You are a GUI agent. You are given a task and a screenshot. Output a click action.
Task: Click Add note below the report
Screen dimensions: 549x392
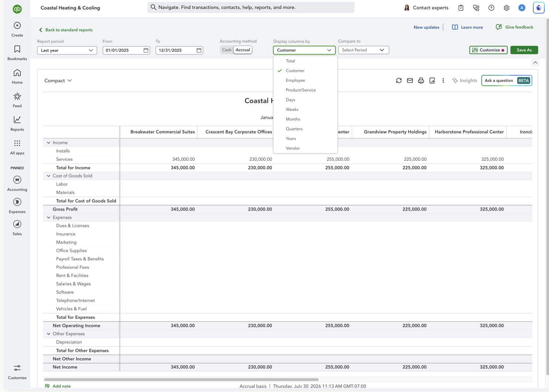click(x=58, y=386)
